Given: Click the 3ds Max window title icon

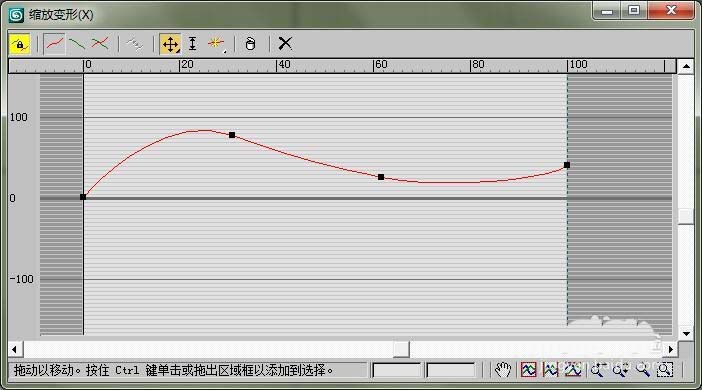Looking at the screenshot, I should (17, 15).
